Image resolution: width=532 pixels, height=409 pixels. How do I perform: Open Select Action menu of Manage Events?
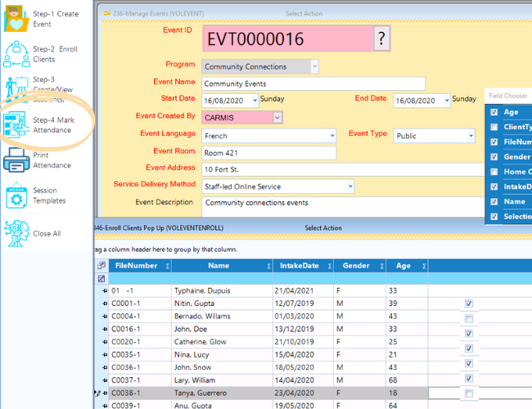(304, 13)
